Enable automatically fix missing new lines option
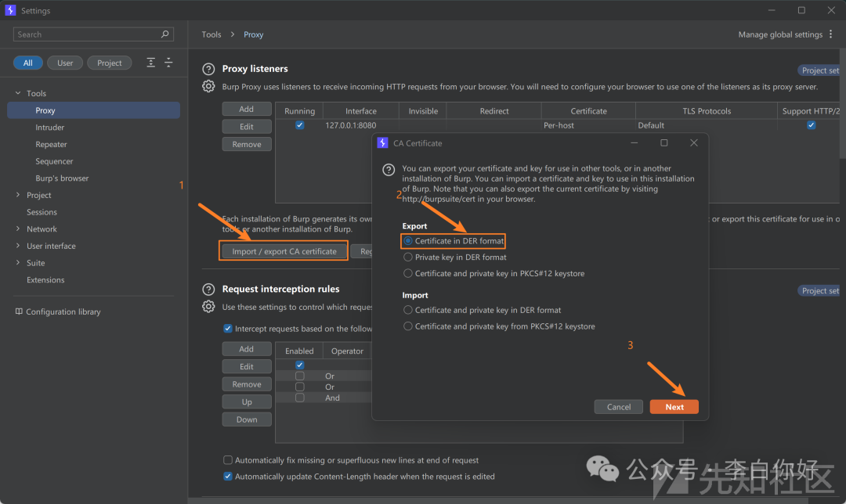The height and width of the screenshot is (504, 846). 228,460
